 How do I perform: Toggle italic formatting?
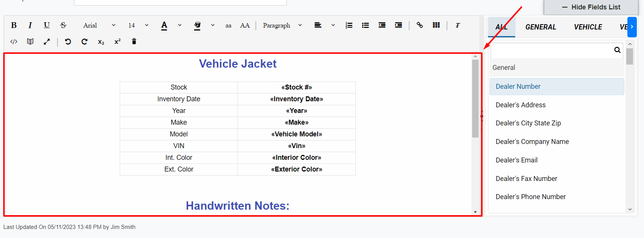click(30, 25)
